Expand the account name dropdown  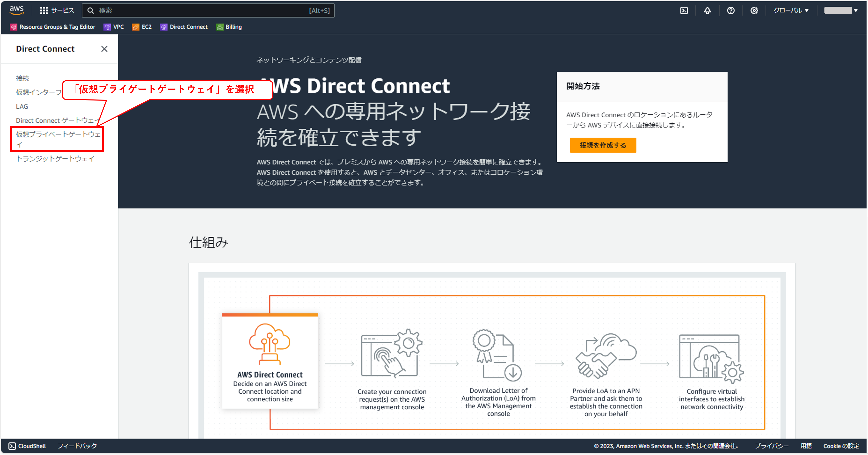pyautogui.click(x=841, y=11)
